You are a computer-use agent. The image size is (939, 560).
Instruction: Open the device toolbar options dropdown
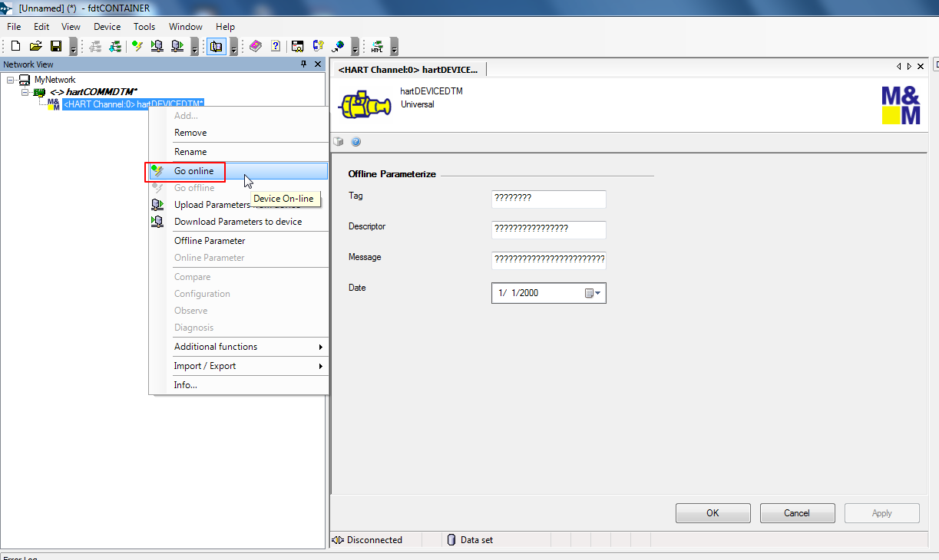coord(195,48)
